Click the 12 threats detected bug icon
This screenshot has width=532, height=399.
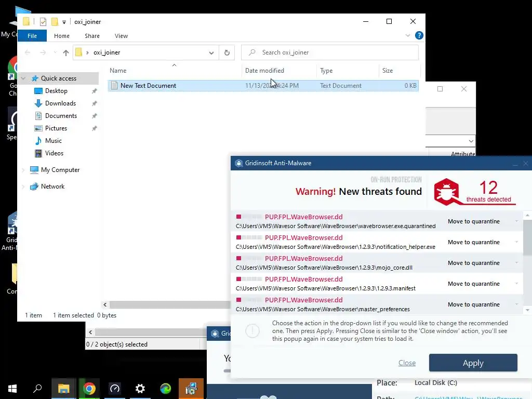[x=446, y=192]
